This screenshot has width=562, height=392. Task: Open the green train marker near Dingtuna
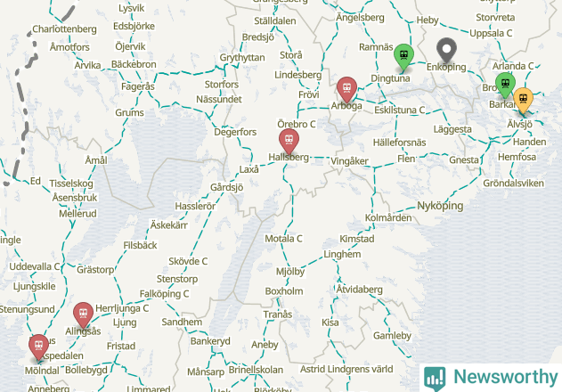[403, 57]
